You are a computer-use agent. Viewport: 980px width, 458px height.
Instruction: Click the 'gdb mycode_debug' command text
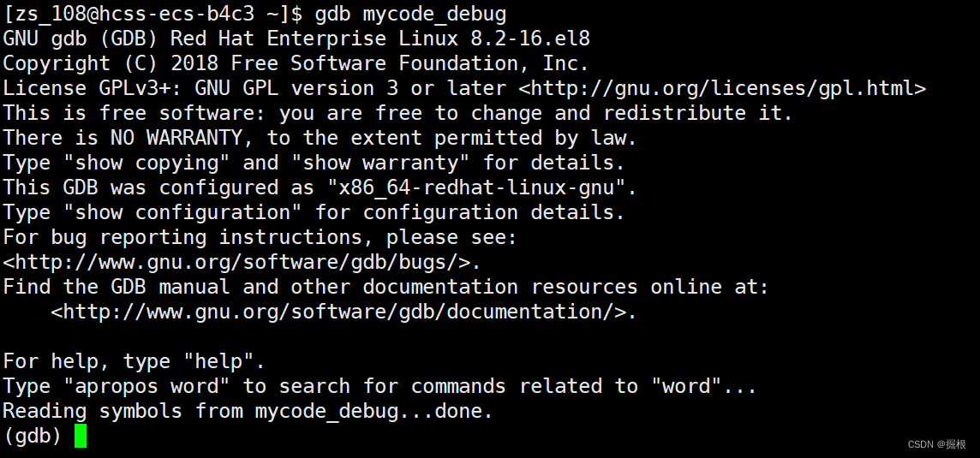click(410, 15)
